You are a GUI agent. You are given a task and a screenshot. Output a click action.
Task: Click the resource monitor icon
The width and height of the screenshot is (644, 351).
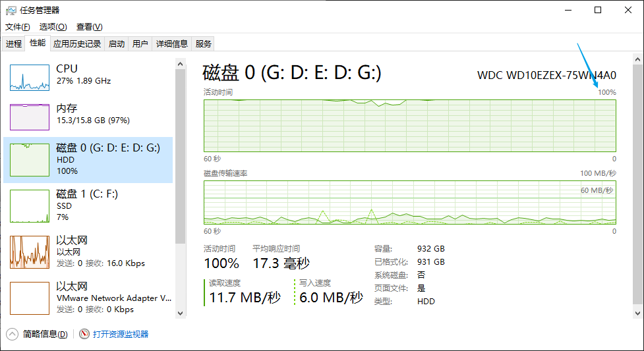pos(84,334)
